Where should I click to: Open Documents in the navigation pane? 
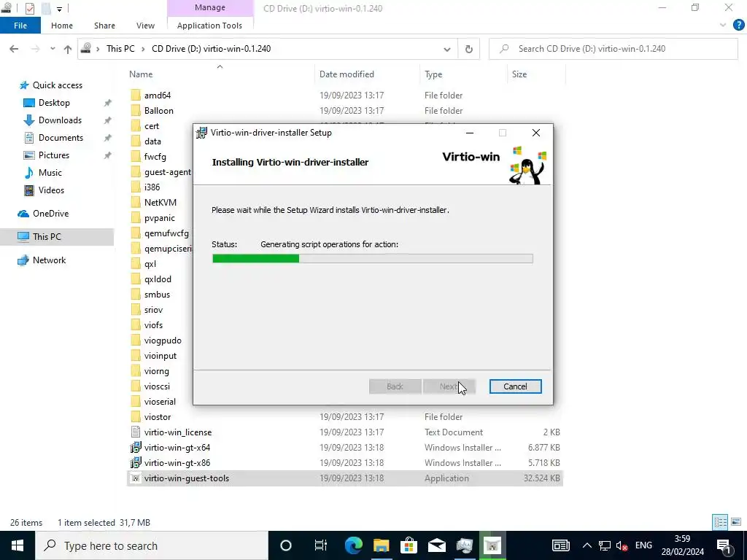coord(61,138)
